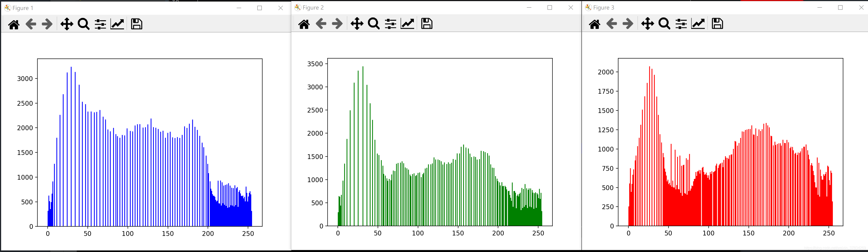
Task: Click the Figure 2 title bar text
Action: pos(313,7)
